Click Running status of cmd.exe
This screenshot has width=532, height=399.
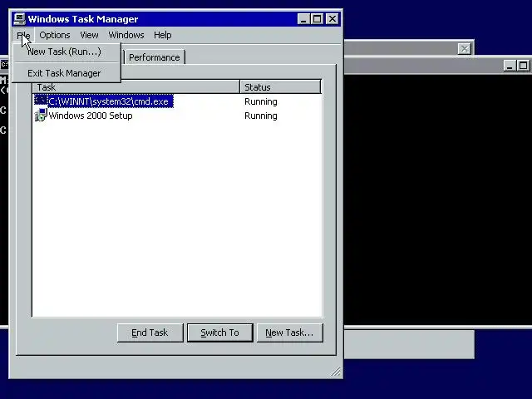(x=261, y=101)
